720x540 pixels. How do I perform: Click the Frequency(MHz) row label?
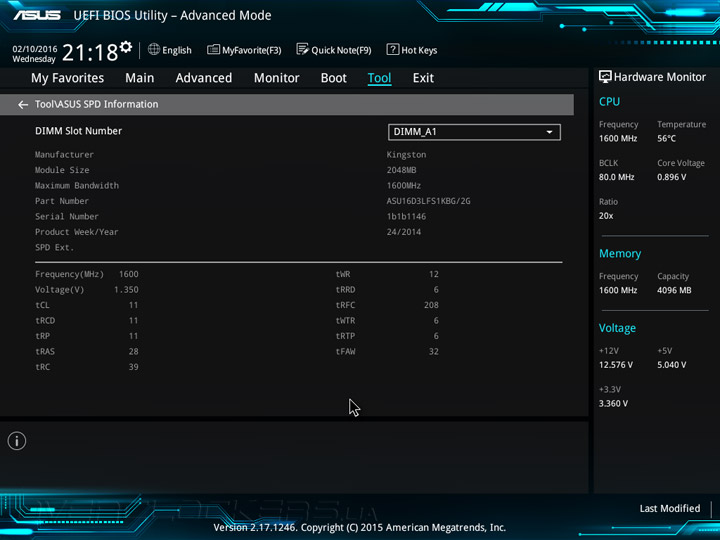(69, 274)
